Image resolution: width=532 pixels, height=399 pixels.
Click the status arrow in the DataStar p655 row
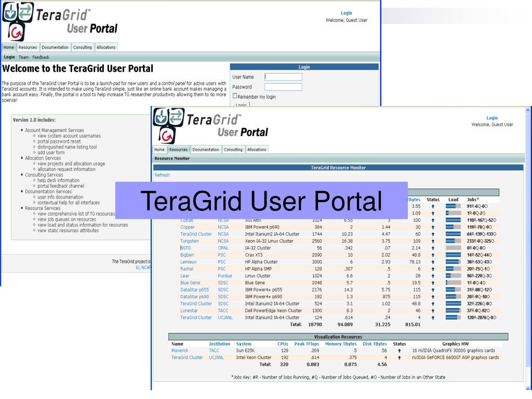pos(433,290)
